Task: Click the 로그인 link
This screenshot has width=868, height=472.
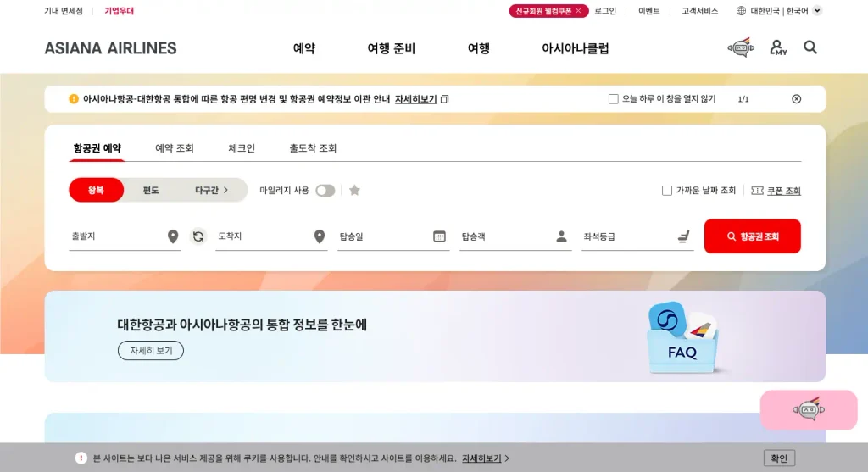Action: coord(605,10)
